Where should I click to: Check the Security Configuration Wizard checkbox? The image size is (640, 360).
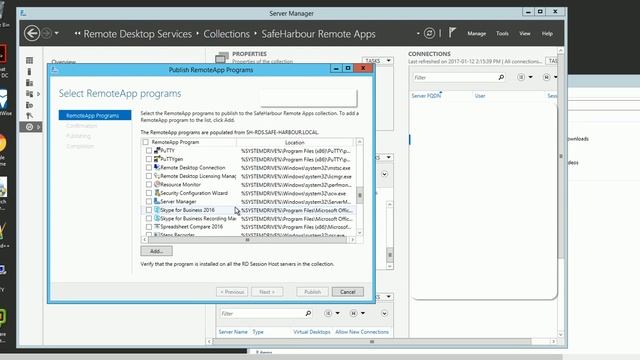coord(149,193)
